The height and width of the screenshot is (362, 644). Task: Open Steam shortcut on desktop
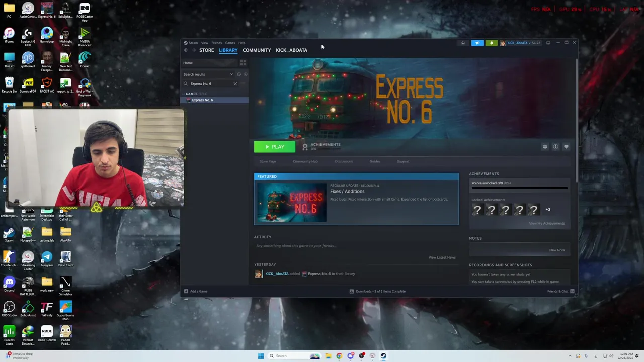9,234
